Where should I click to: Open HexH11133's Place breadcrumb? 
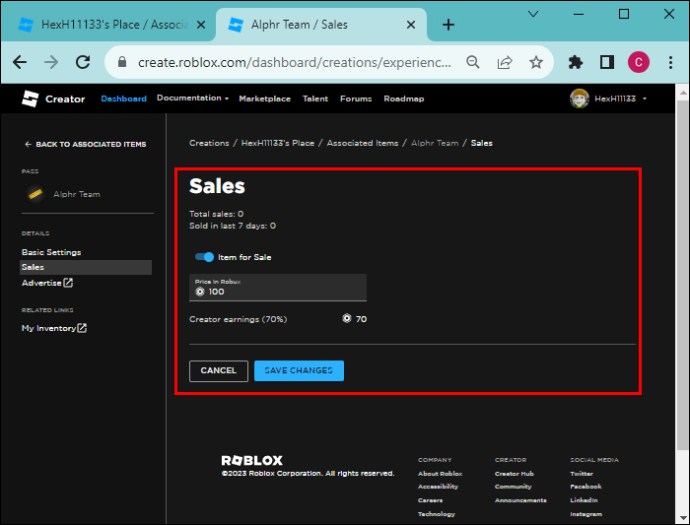click(278, 143)
